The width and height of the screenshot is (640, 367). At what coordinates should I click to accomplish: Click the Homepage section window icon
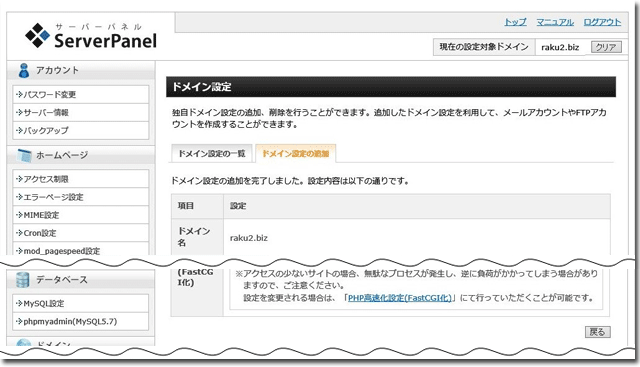click(24, 156)
